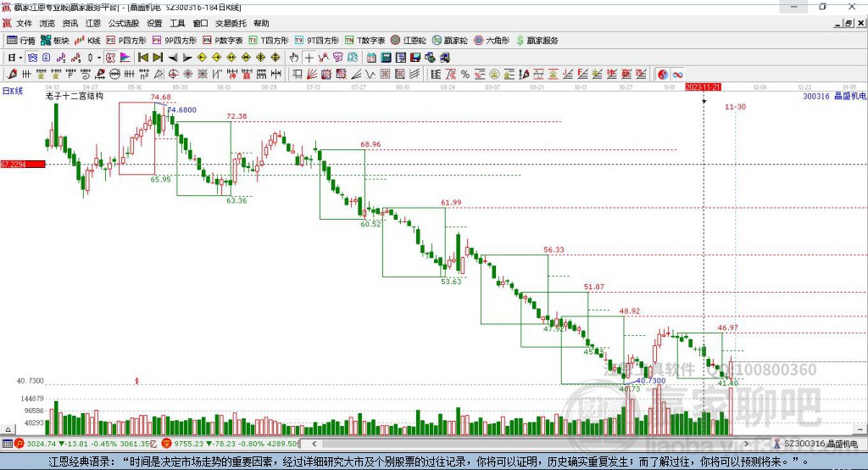Click the 46.97 price label
868x470 pixels.
pos(728,327)
